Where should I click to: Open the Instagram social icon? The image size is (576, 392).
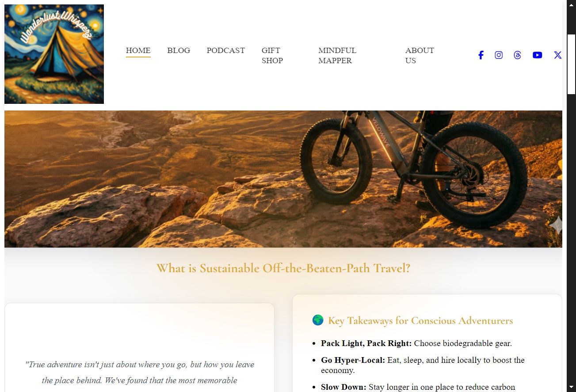(x=499, y=55)
